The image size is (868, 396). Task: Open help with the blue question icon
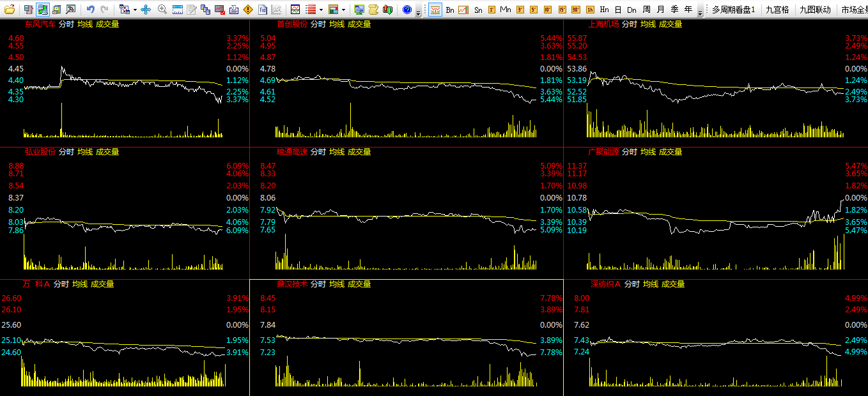(408, 10)
